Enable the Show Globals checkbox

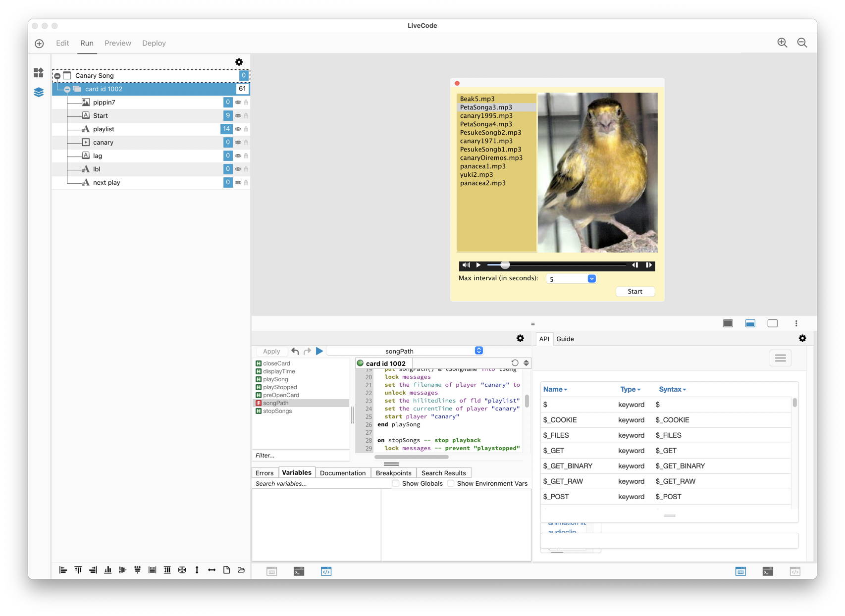[396, 483]
